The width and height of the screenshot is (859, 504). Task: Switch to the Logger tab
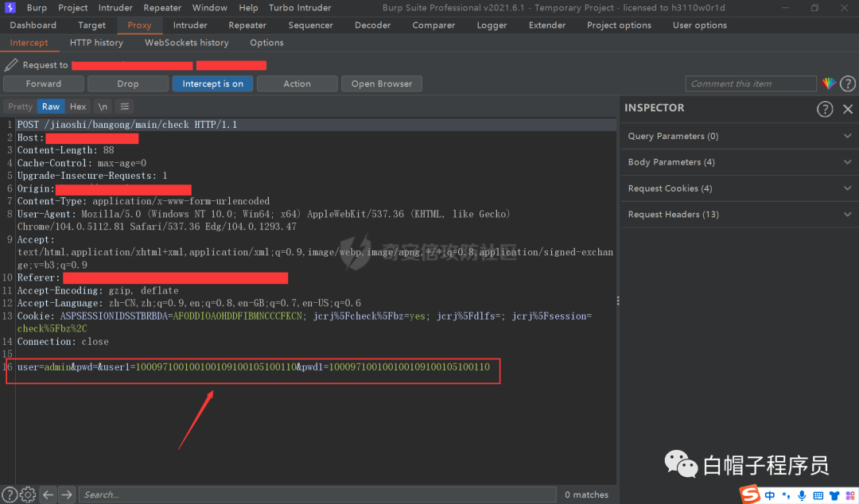(492, 25)
